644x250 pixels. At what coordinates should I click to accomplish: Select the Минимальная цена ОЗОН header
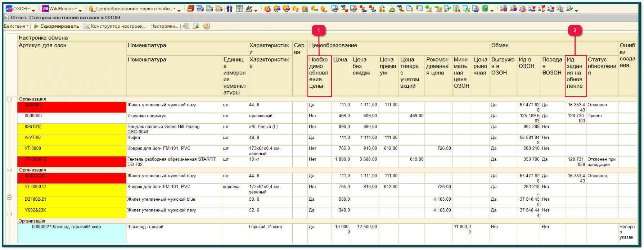click(462, 76)
